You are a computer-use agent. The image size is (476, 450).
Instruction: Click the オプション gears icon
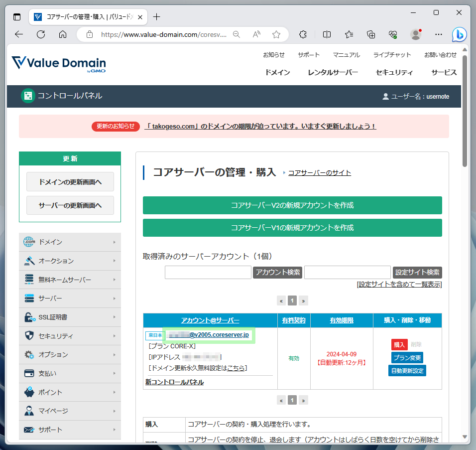pos(29,354)
